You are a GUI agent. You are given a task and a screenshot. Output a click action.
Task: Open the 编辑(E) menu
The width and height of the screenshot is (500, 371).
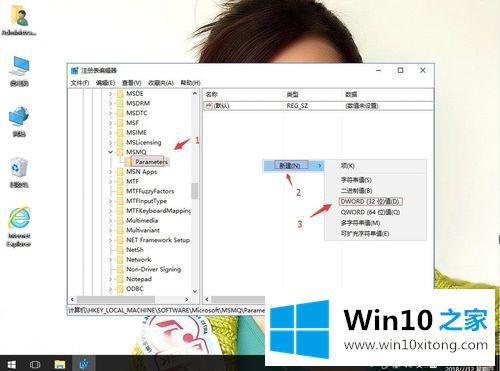click(x=105, y=83)
